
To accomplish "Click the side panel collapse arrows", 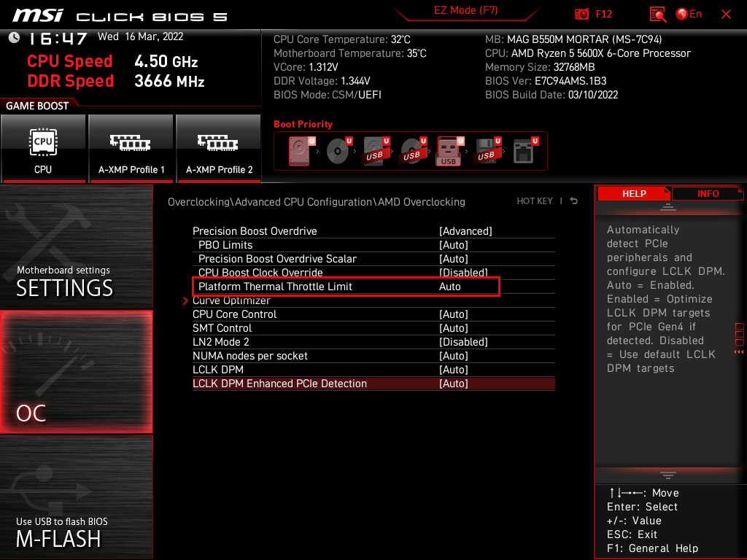I will (739, 352).
